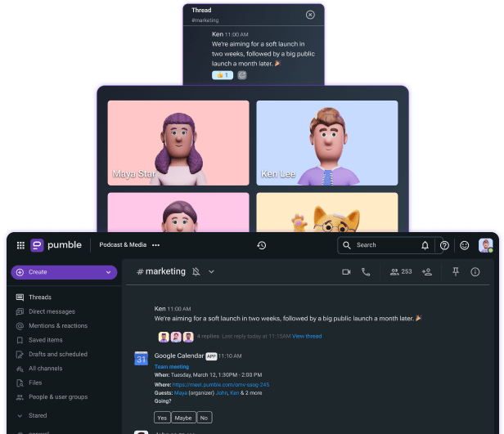
Task: Close the Thread panel
Action: click(310, 15)
